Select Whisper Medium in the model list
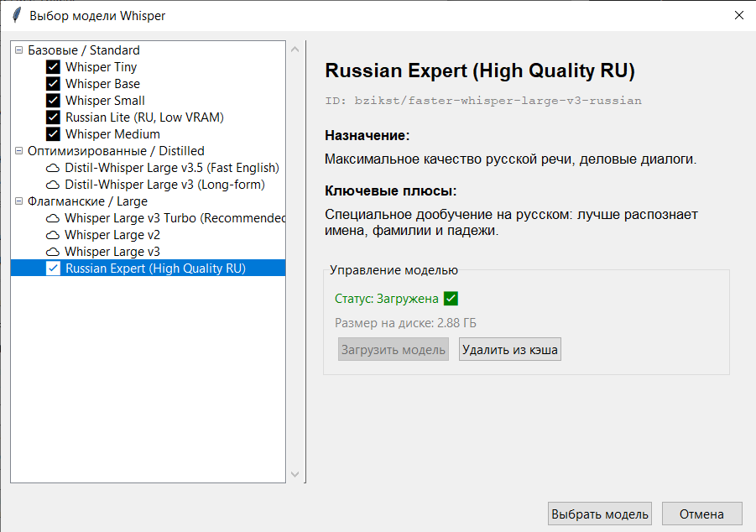This screenshot has height=532, width=756. click(112, 134)
